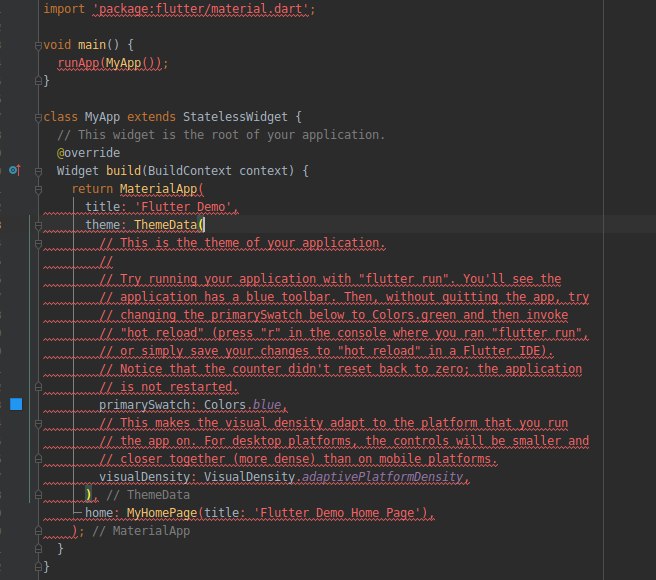The width and height of the screenshot is (656, 580).
Task: Click the '// MaterialApp' closing hint
Action: (141, 531)
